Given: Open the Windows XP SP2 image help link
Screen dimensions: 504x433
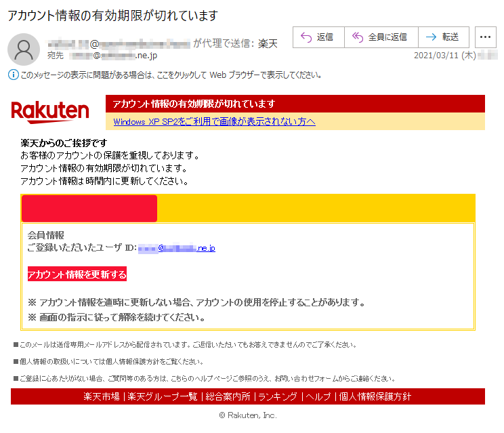Looking at the screenshot, I should pyautogui.click(x=214, y=122).
